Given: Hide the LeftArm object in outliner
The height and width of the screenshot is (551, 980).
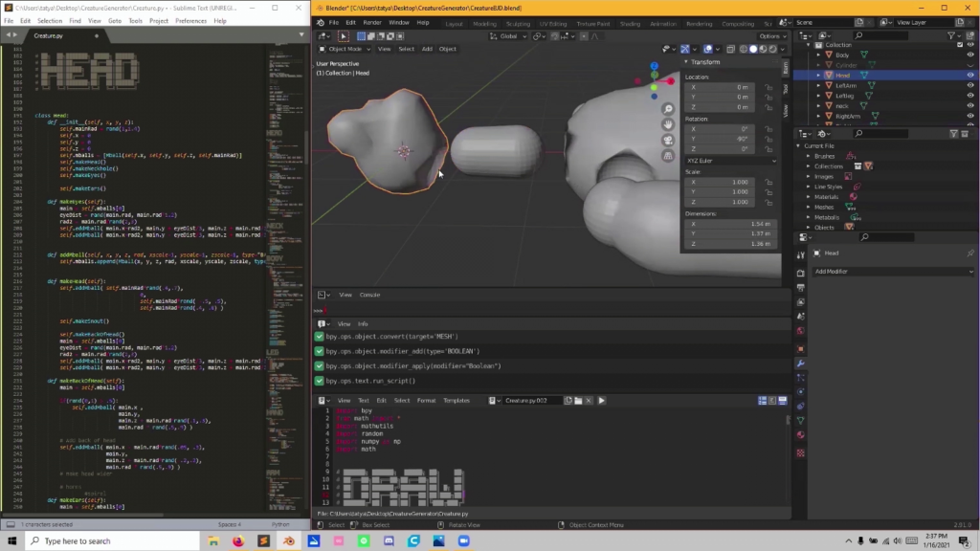Looking at the screenshot, I should click(x=970, y=85).
